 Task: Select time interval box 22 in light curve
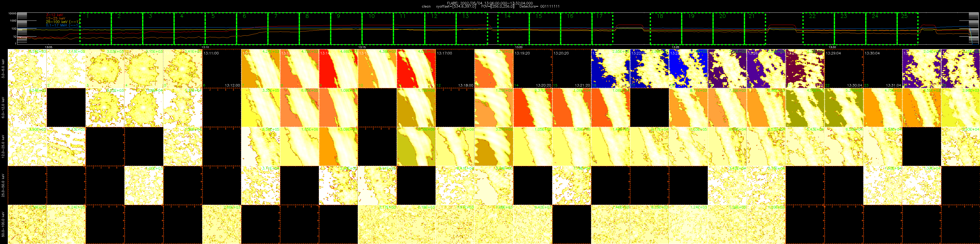[x=818, y=29]
